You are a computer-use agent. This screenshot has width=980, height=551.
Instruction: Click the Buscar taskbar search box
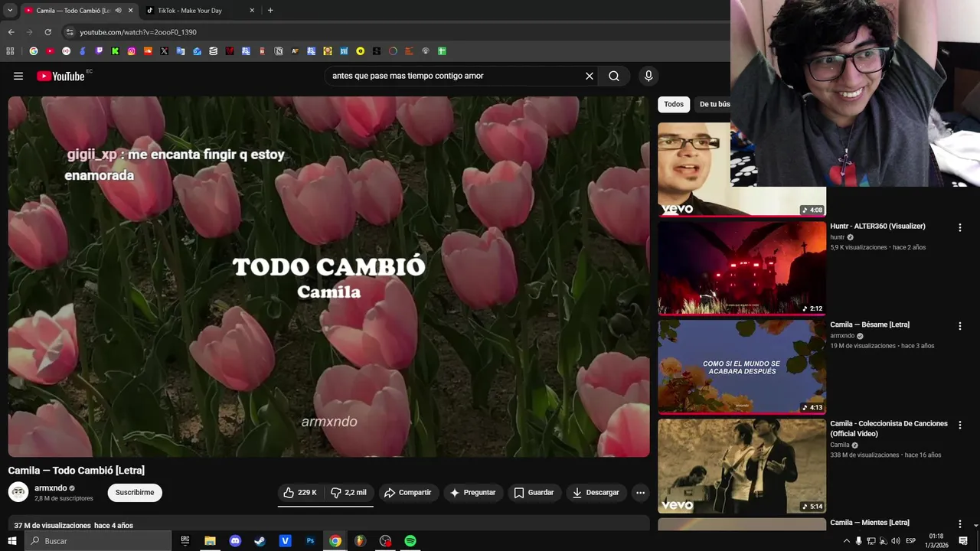click(98, 541)
